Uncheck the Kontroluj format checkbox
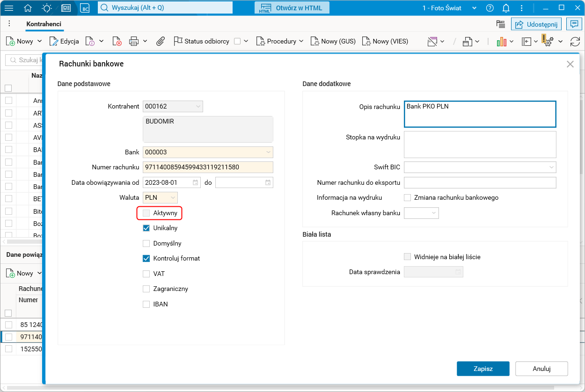Image resolution: width=585 pixels, height=392 pixels. [146, 258]
